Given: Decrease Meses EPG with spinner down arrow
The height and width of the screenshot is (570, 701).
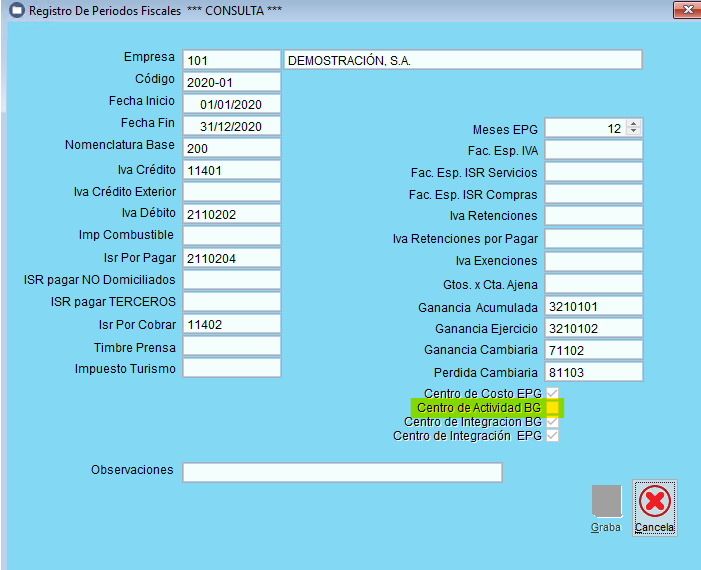Looking at the screenshot, I should click(x=634, y=132).
